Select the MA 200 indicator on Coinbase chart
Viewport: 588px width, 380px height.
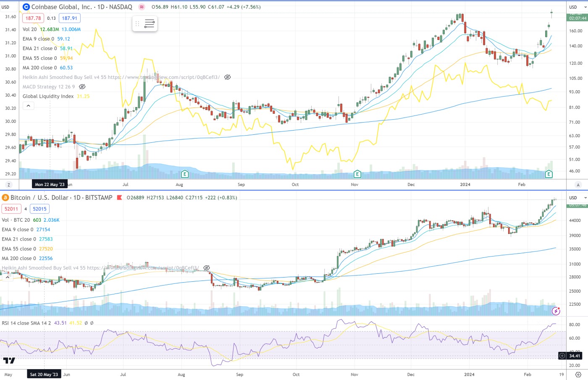40,68
